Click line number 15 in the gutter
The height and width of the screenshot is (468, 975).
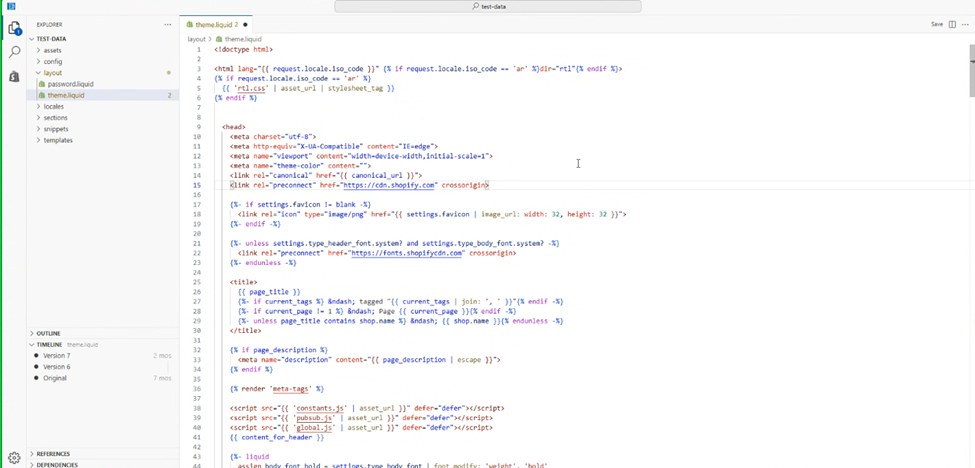pos(197,185)
